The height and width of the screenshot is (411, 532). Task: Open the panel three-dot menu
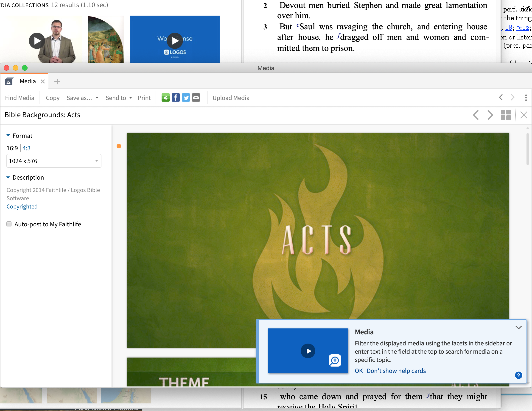click(526, 98)
